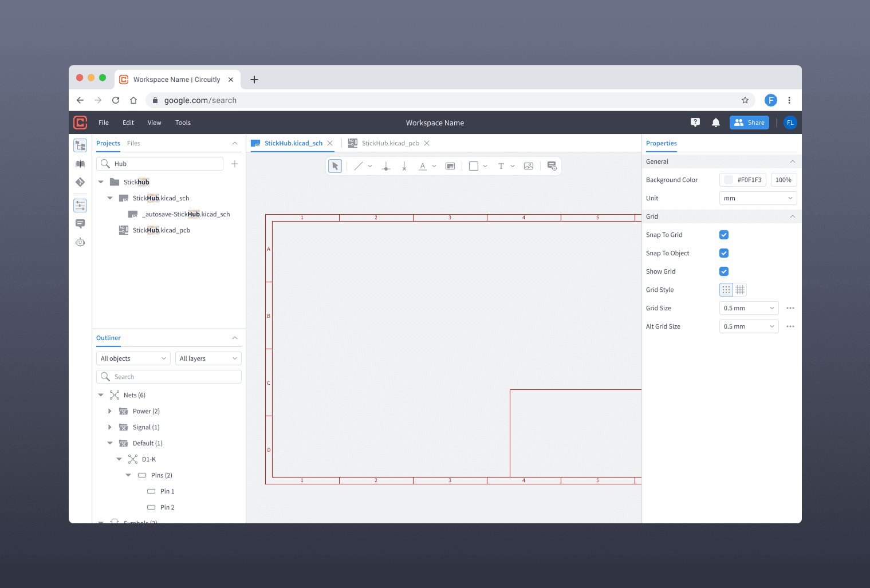Select the hierarchical sheet tool

[450, 166]
